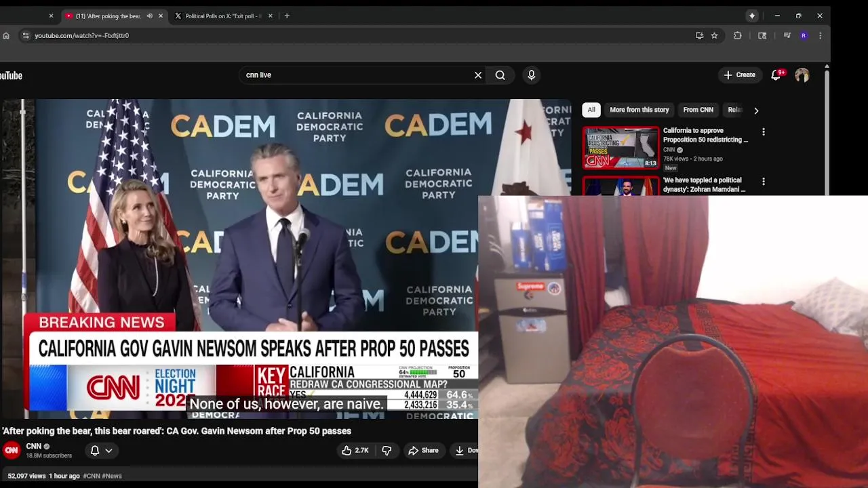The image size is (868, 488).
Task: Like the video (2.7K)
Action: tap(355, 450)
